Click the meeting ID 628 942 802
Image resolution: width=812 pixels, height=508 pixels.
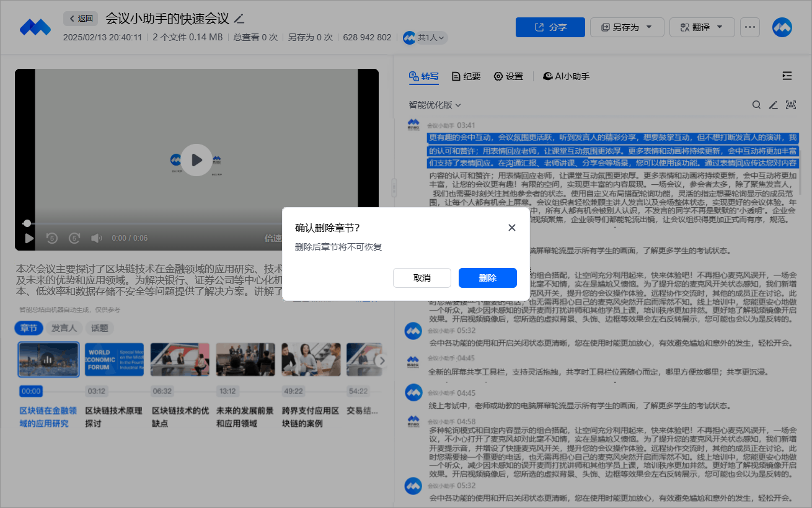367,37
